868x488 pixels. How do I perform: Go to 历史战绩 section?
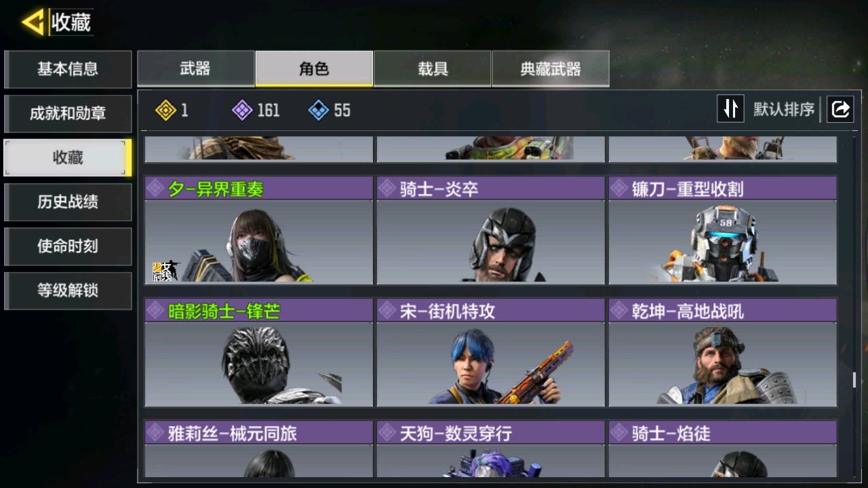(68, 202)
